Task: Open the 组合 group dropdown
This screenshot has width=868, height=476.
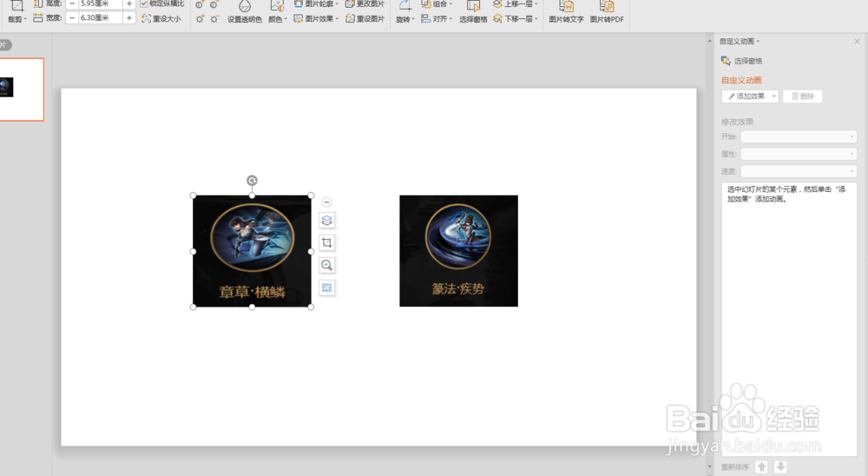Action: click(437, 3)
